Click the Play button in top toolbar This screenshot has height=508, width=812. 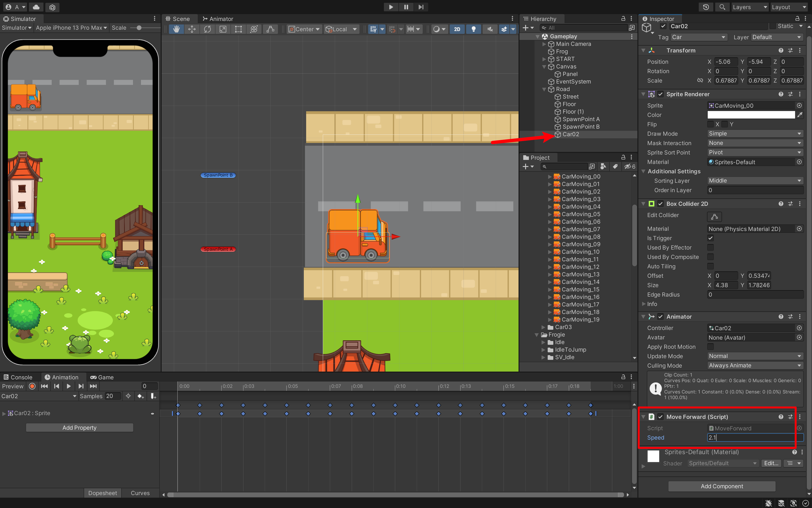coord(391,7)
